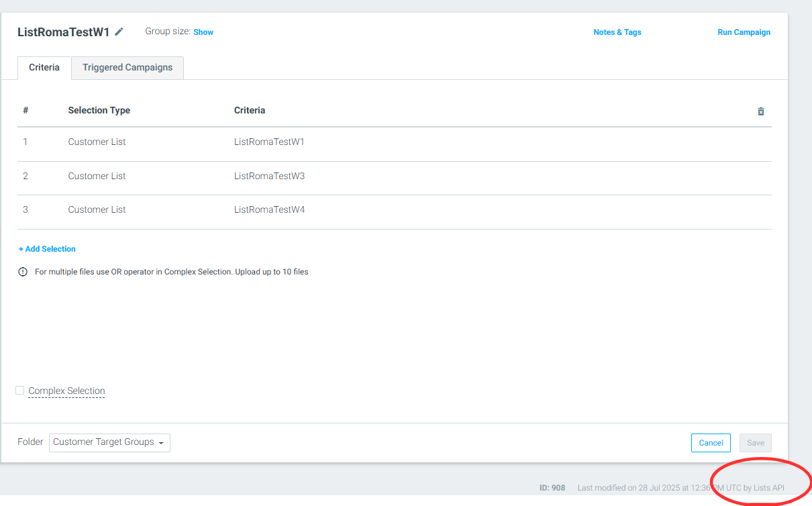812x506 pixels.
Task: Click the trash delete icon in table header
Action: (x=760, y=111)
